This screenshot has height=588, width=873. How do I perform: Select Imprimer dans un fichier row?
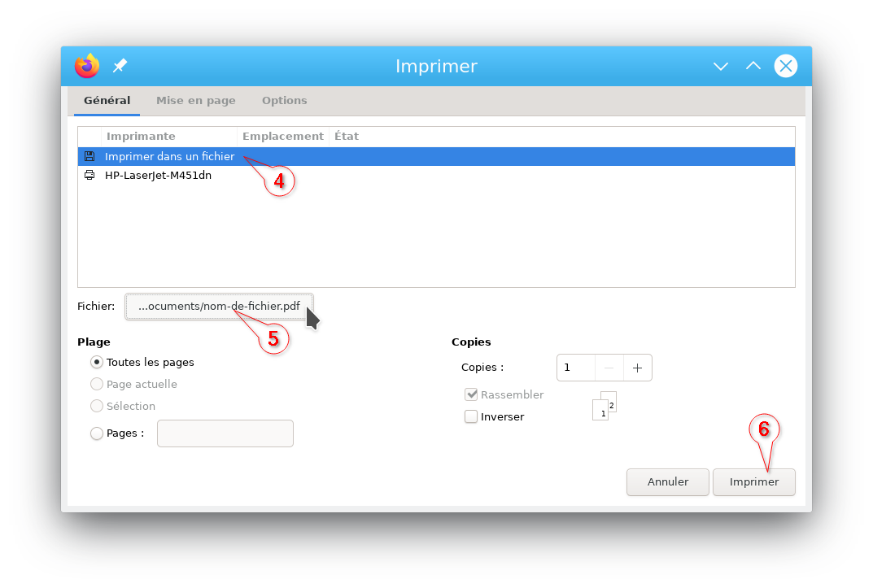436,156
